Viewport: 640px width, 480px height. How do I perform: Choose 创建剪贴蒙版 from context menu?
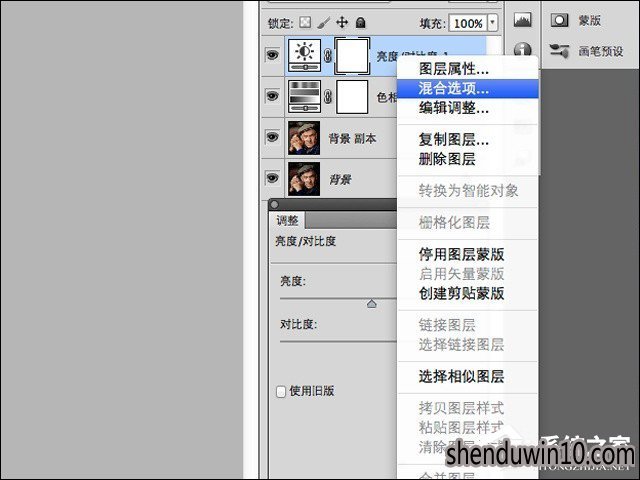[468, 293]
